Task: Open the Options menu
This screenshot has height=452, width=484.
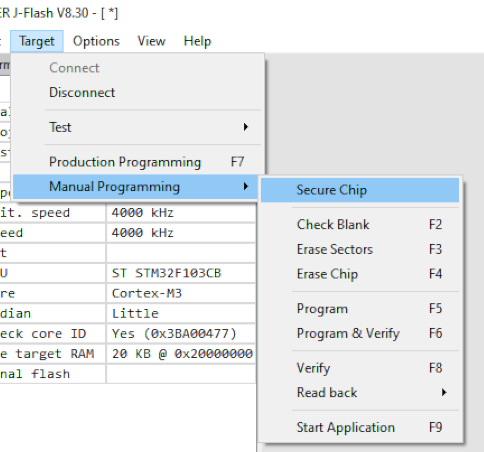Action: pyautogui.click(x=96, y=41)
